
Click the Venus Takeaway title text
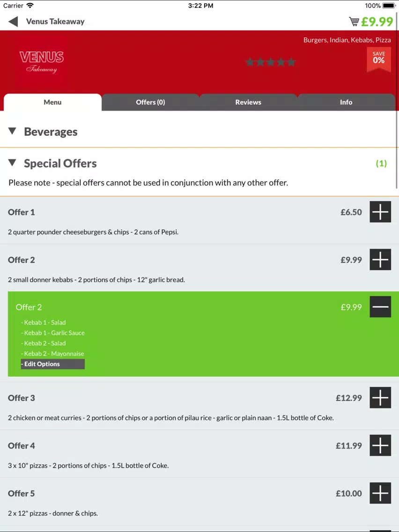(x=55, y=22)
